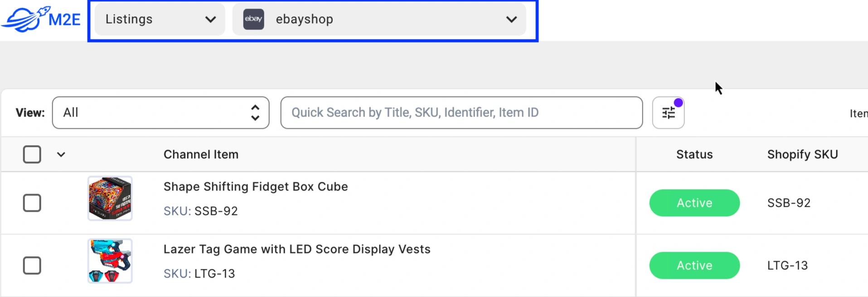Open the Listings dropdown
This screenshot has width=868, height=297.
[159, 19]
